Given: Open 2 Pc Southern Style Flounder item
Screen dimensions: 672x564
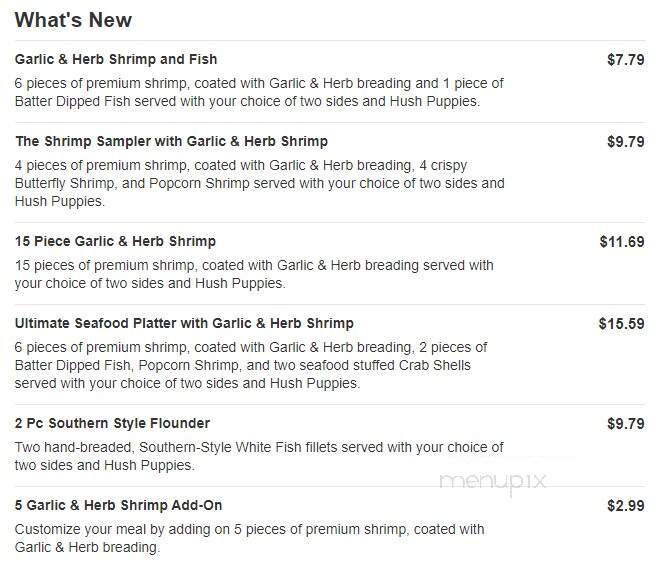Looking at the screenshot, I should click(x=112, y=423).
